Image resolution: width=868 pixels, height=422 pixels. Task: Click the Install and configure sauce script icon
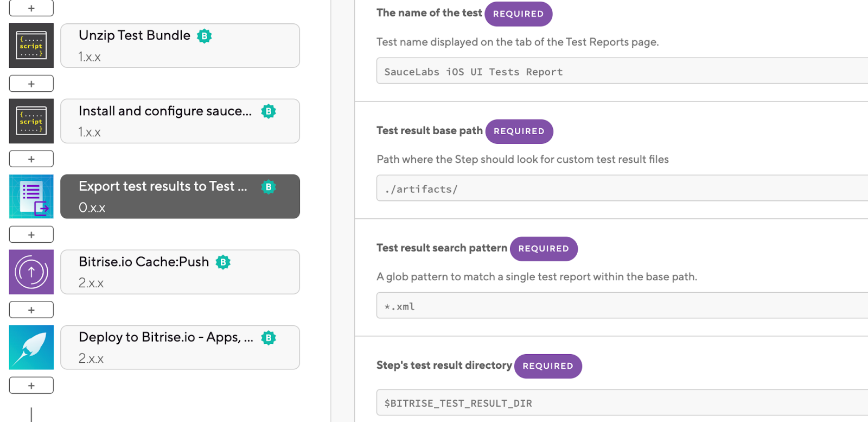31,121
